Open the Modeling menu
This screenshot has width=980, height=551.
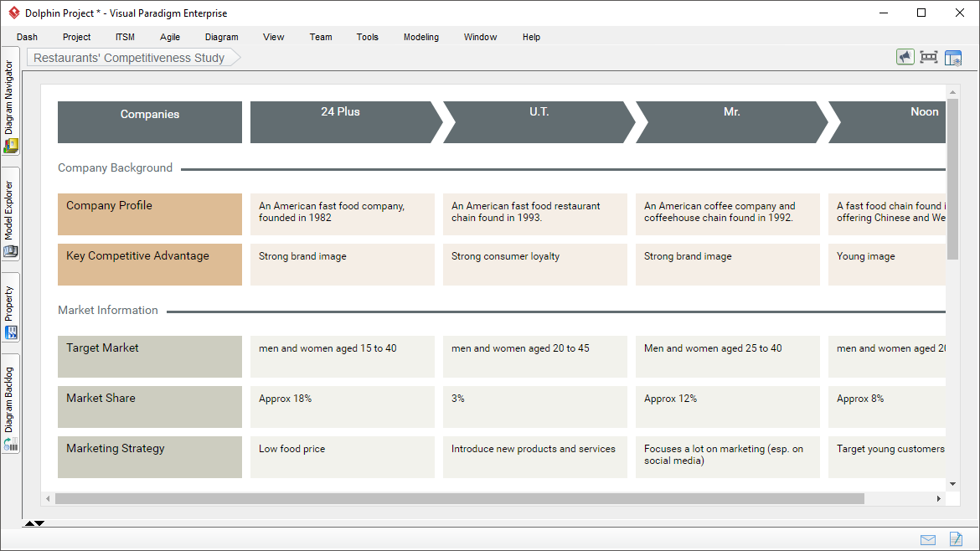coord(421,37)
